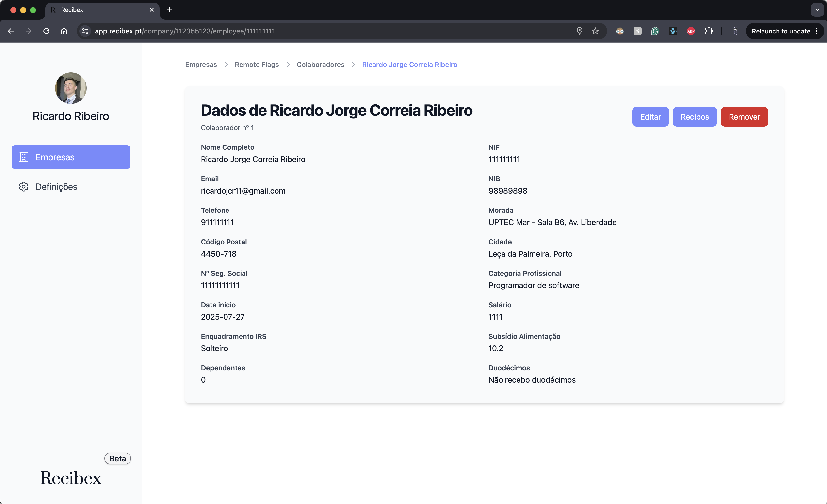Click Colaborador nº 1 subtitle
Viewport: 827px width, 504px height.
227,128
